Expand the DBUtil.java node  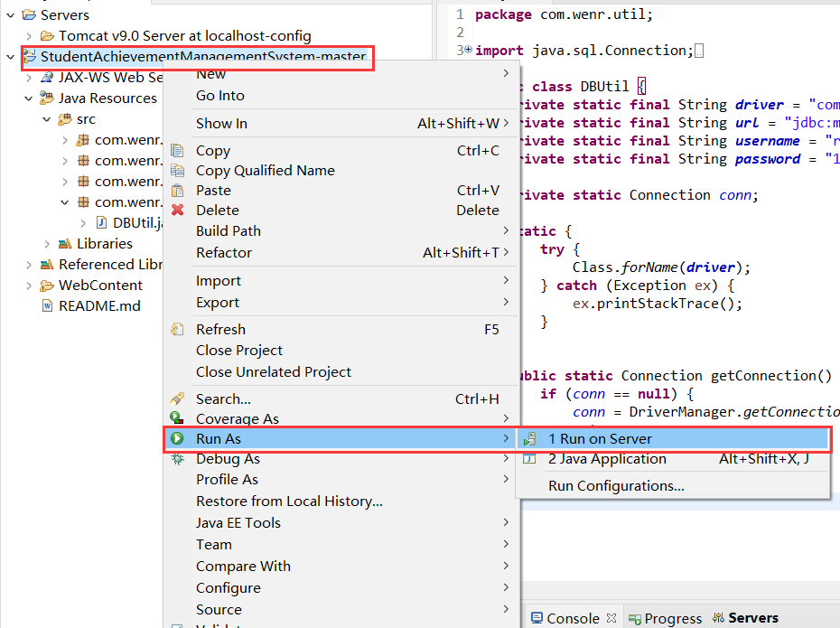click(83, 222)
